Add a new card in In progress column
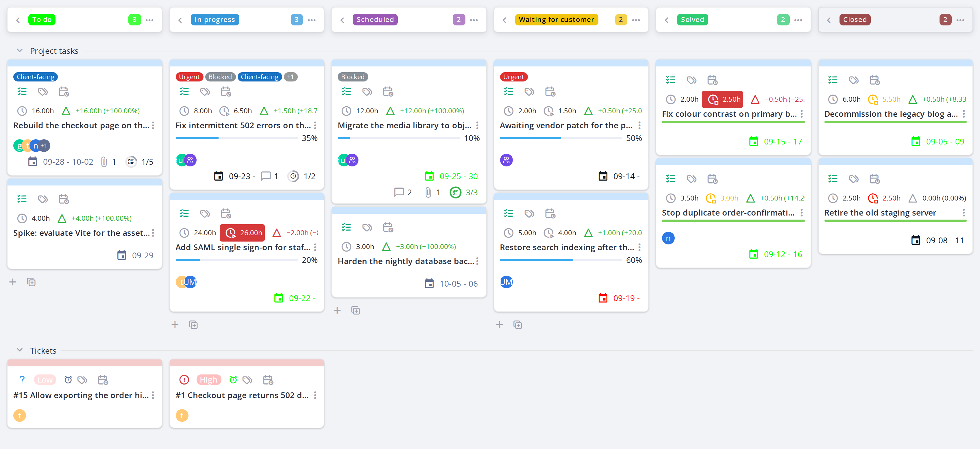 click(x=175, y=325)
